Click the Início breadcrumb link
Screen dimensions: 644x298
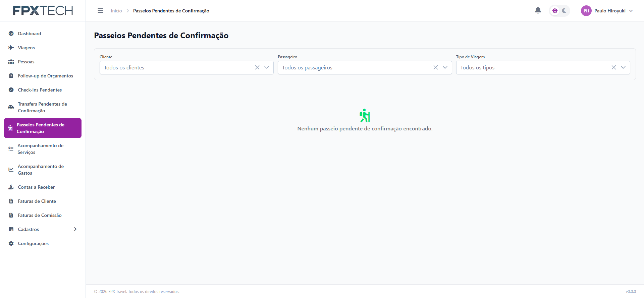pyautogui.click(x=116, y=11)
